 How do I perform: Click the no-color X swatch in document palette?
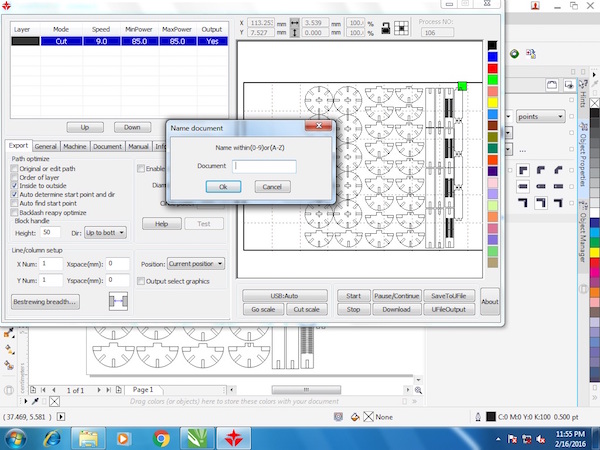(54, 401)
